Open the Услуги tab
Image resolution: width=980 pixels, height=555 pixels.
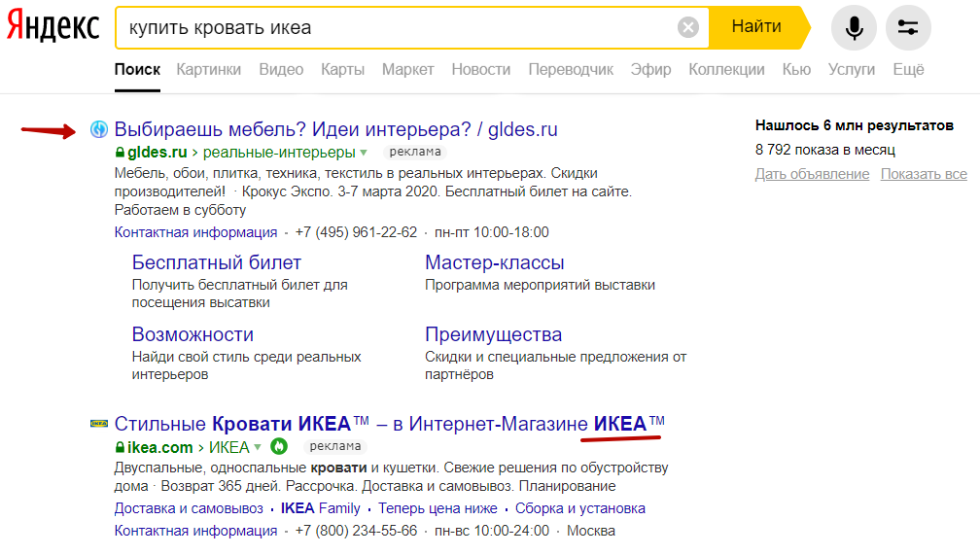coord(852,69)
